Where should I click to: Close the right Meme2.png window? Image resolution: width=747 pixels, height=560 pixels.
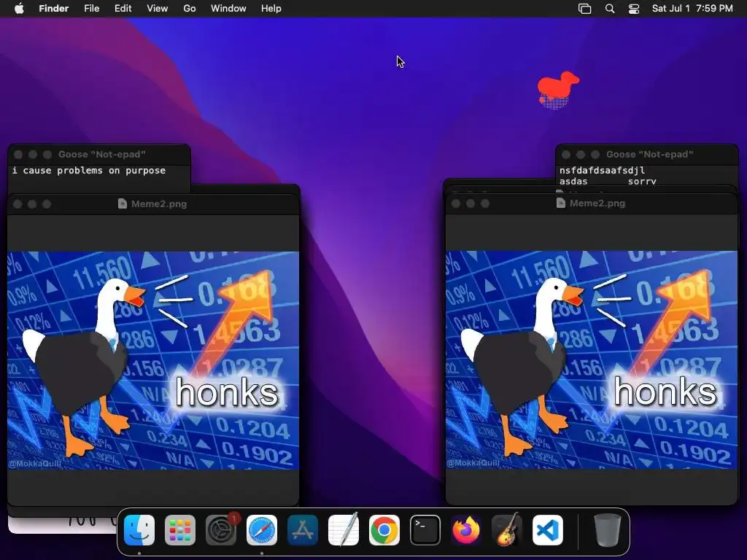456,203
